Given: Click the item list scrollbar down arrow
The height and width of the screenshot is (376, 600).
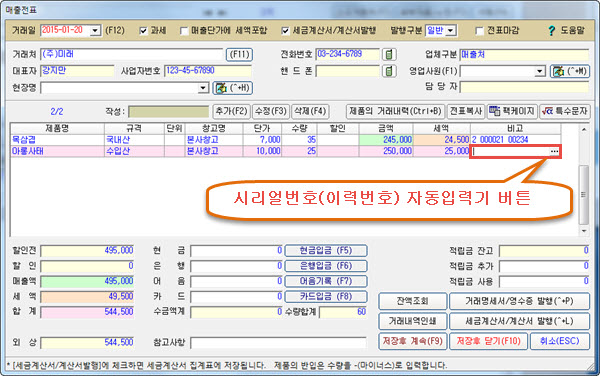Looking at the screenshot, I should pyautogui.click(x=584, y=231).
